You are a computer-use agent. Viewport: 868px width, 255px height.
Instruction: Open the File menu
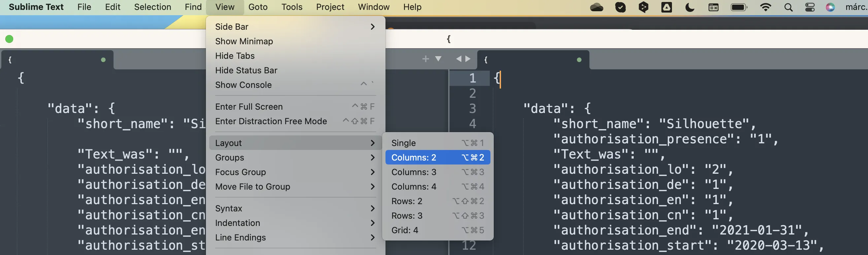pyautogui.click(x=84, y=7)
